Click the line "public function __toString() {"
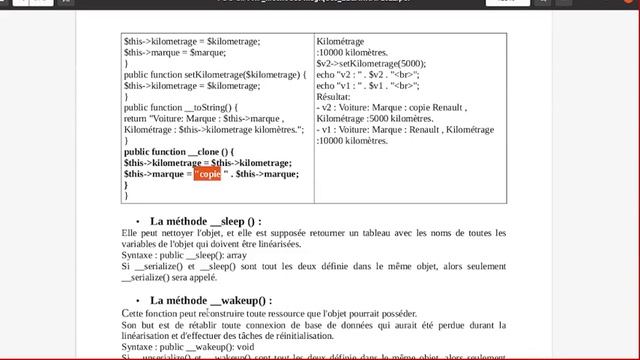This screenshot has width=640, height=360. tap(181, 107)
